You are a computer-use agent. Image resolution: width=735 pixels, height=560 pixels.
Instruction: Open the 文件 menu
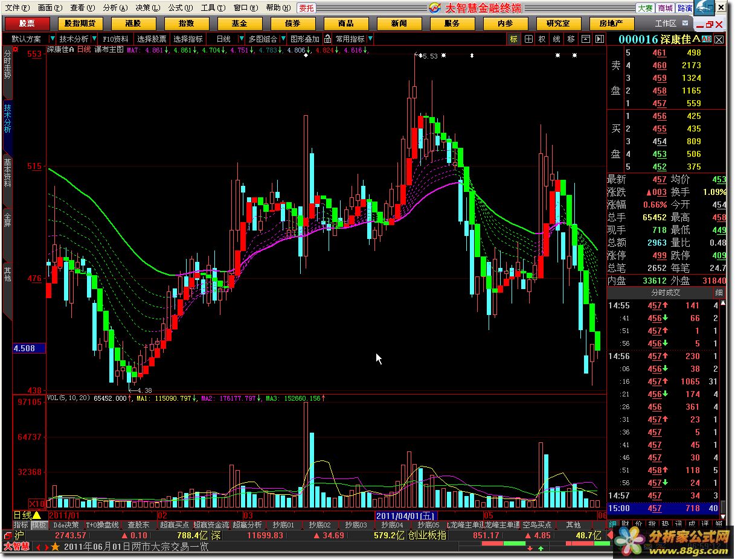18,7
